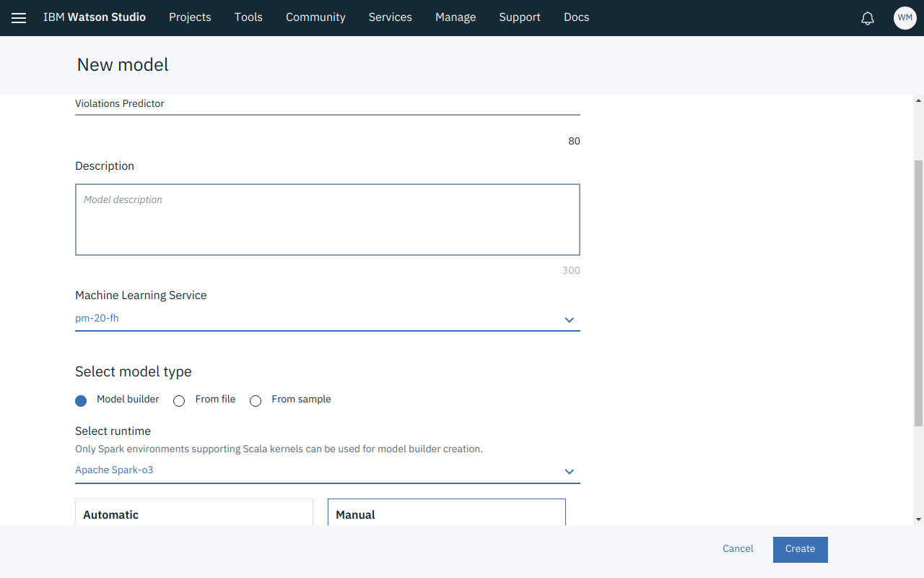Click the Spark environments hint text
924x578 pixels.
[x=279, y=449]
